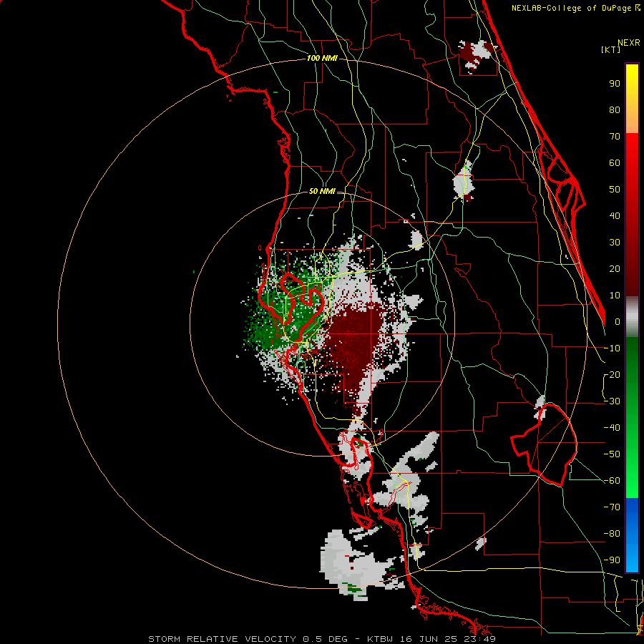
Task: Click the 30 value on the velocity scale
Action: pyautogui.click(x=615, y=242)
